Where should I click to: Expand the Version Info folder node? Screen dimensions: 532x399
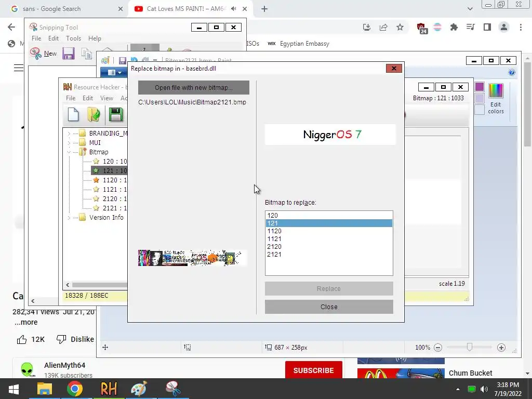point(69,218)
